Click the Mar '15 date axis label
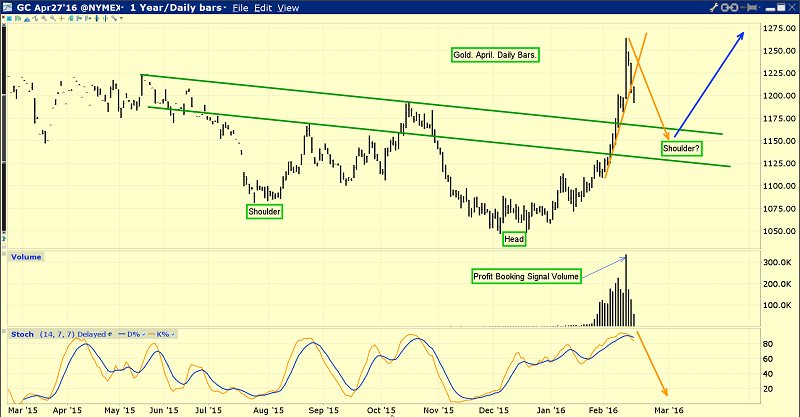The image size is (800, 417). (x=23, y=410)
